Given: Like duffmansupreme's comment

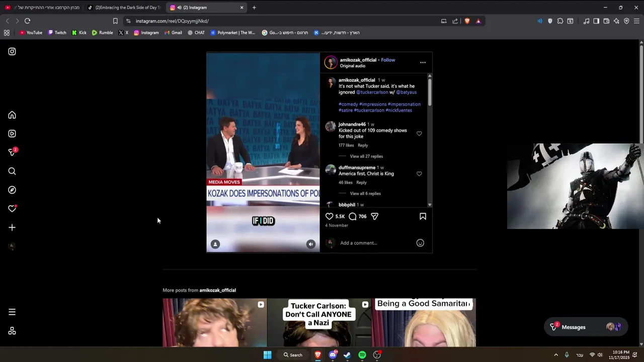Looking at the screenshot, I should coord(419,174).
